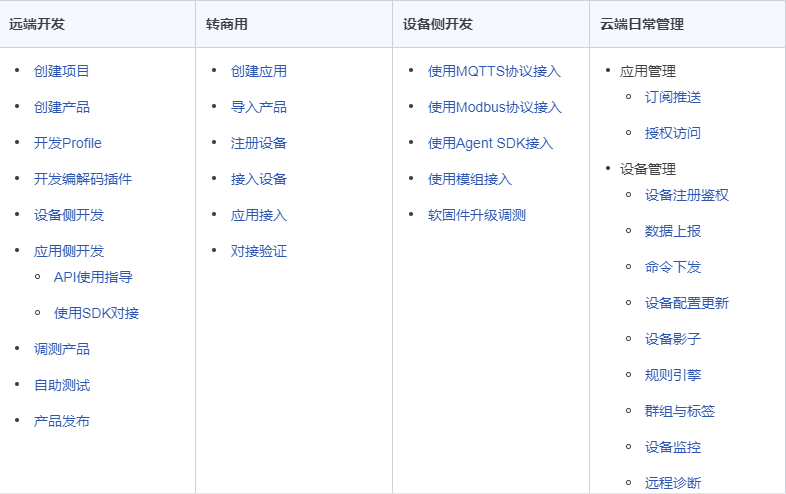Screen dimensions: 786x494
Task: Click the 数据上报 link
Action: (673, 231)
